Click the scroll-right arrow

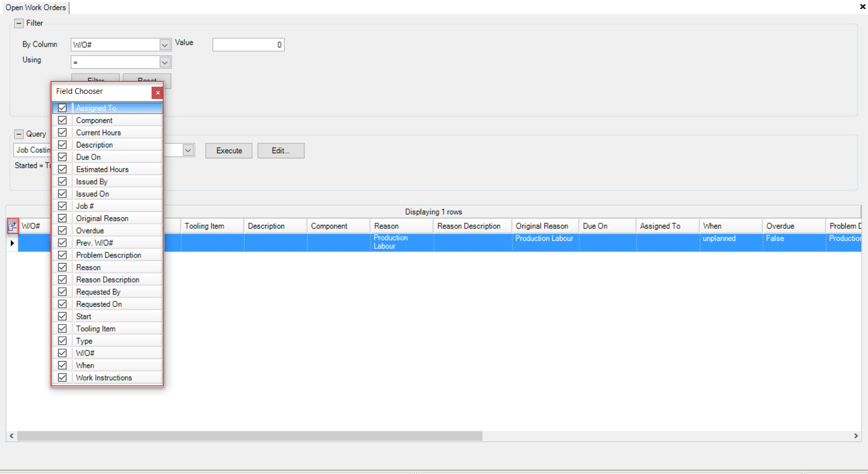click(856, 436)
